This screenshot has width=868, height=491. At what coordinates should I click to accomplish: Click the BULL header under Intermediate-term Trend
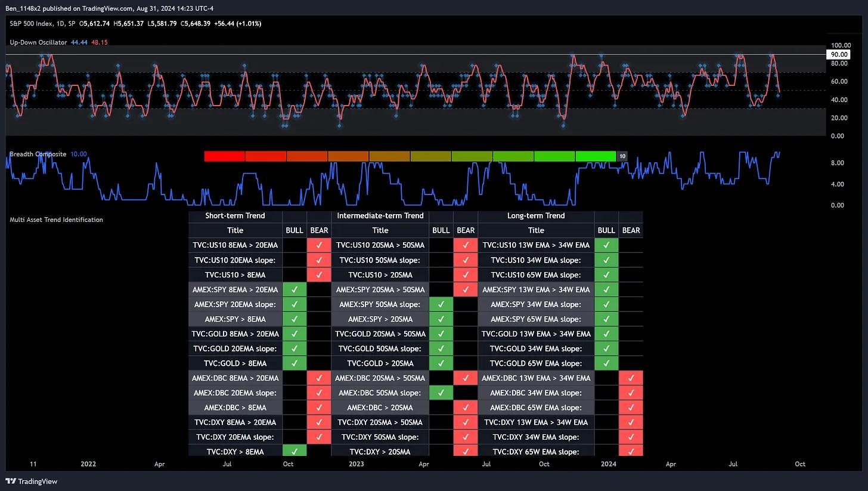441,230
